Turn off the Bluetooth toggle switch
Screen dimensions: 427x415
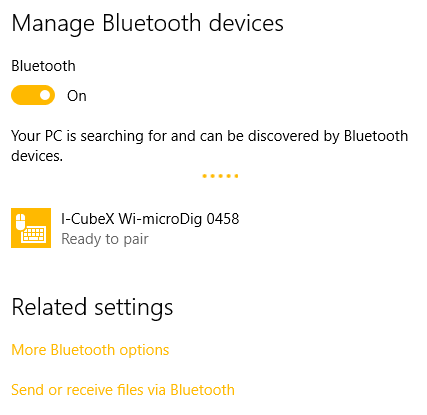tap(33, 95)
